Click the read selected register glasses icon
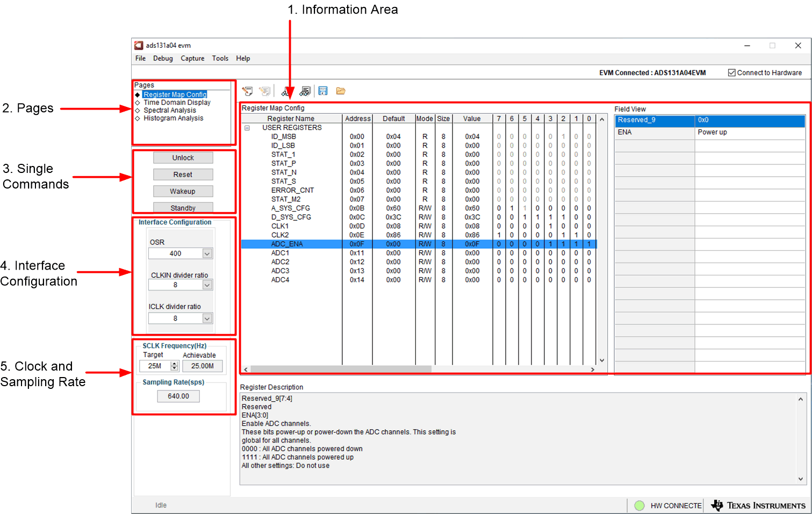This screenshot has height=514, width=812. [286, 92]
